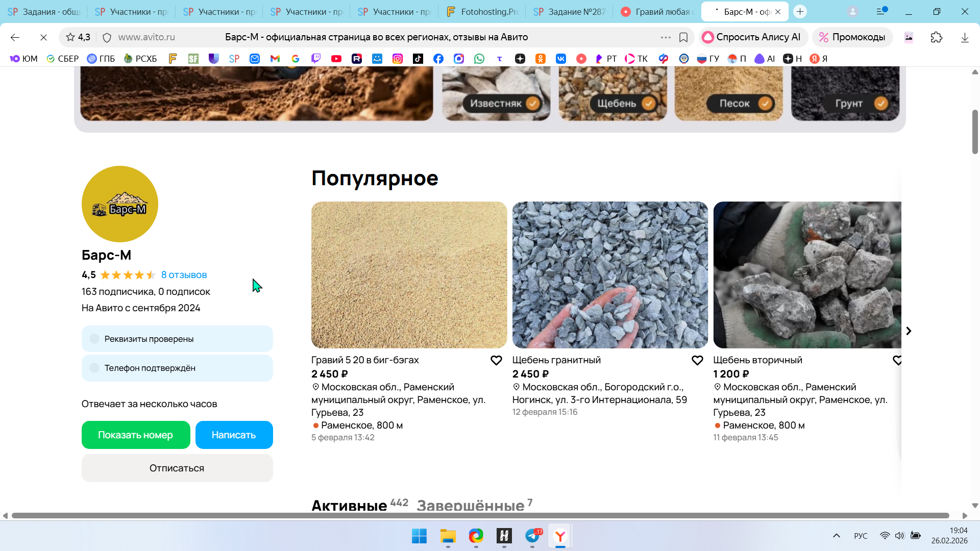Viewport: 980px width, 551px height.
Task: Open Telegram from the taskbar
Action: tap(532, 536)
